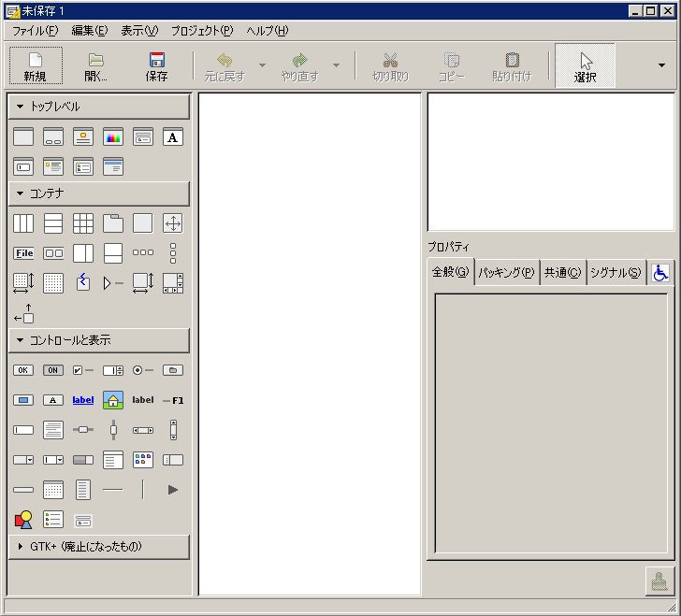Select the Spin Button widget icon
Image resolution: width=681 pixels, height=616 pixels.
(x=113, y=370)
